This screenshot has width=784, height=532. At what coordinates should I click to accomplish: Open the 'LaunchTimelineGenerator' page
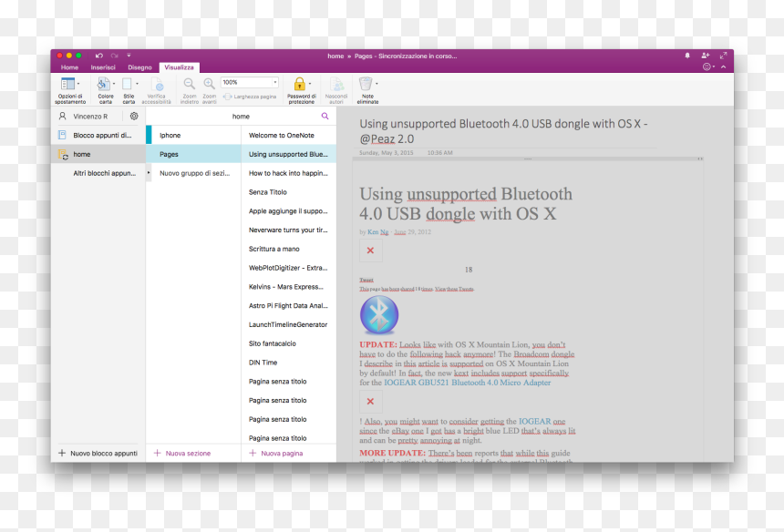tap(288, 324)
